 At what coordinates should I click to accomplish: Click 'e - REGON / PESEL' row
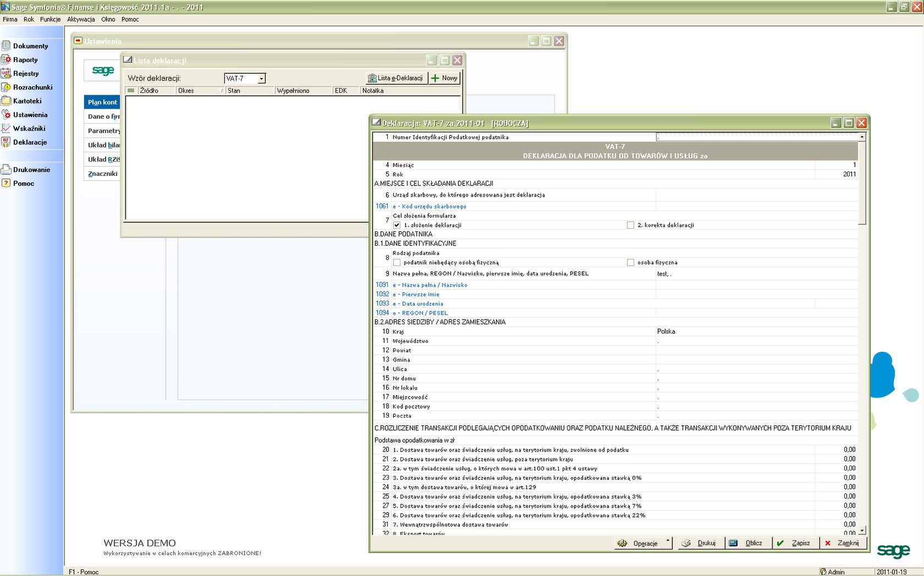tap(615, 313)
